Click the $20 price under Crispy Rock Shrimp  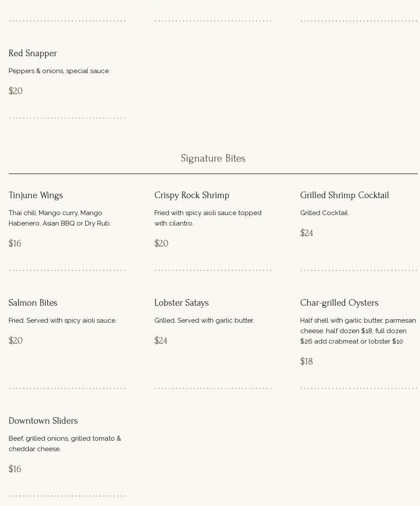point(161,243)
